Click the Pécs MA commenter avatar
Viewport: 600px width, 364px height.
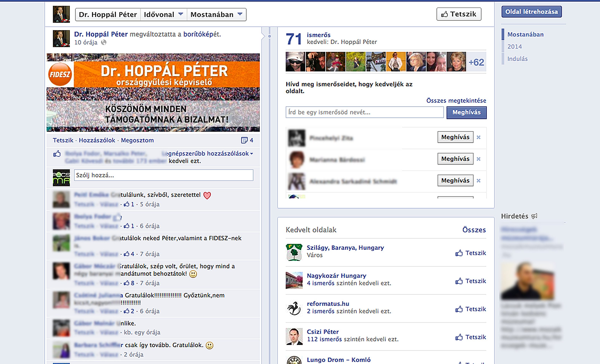coord(61,178)
